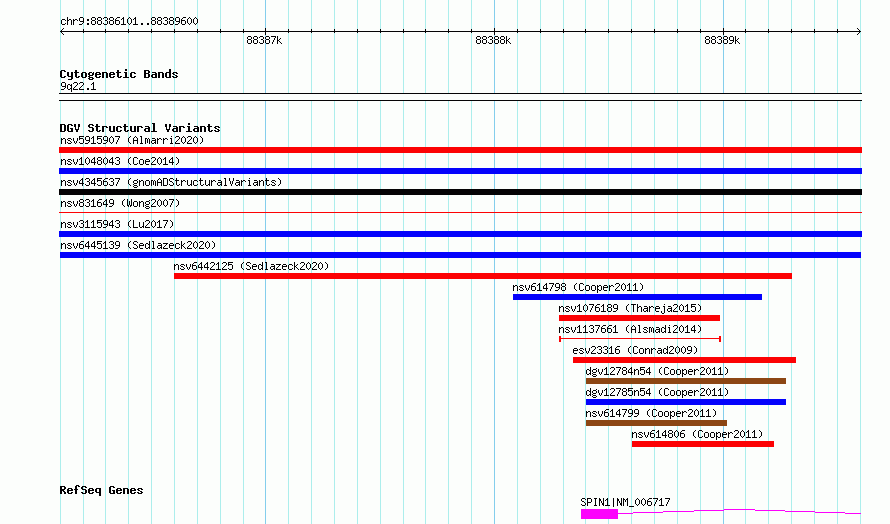Screen dimensions: 890x524
Task: Select the dgv12784n54 (Cooper2011) label
Action: [x=657, y=371]
